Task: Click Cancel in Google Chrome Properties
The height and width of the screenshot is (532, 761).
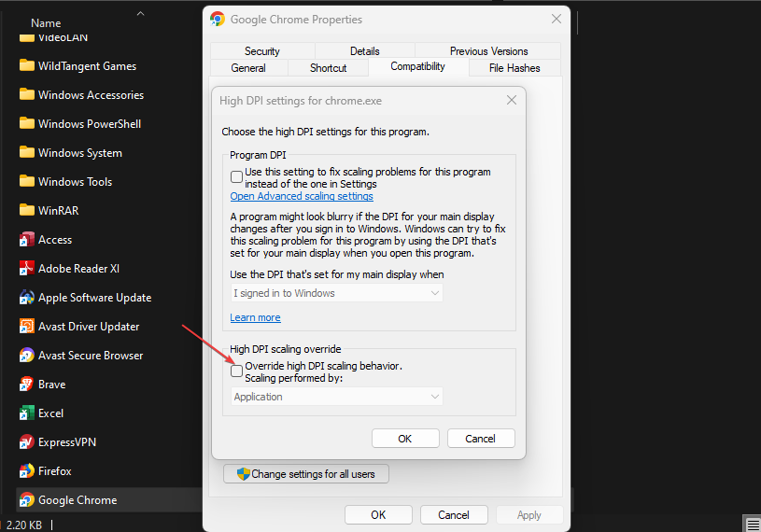Action: 454,514
